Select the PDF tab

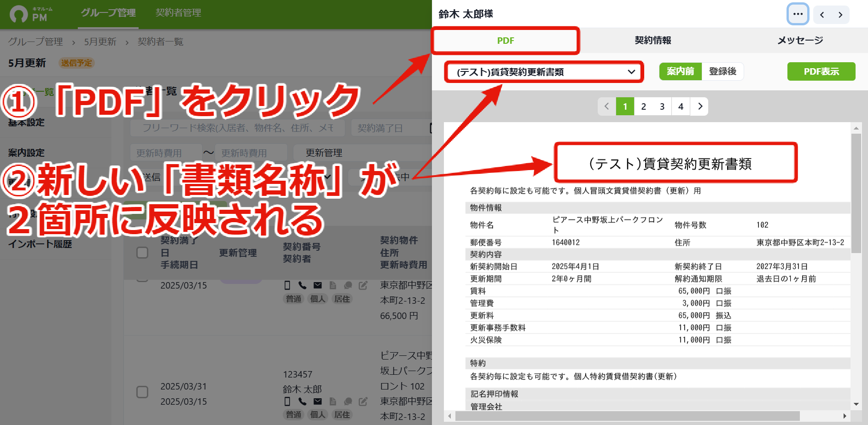[x=506, y=41]
